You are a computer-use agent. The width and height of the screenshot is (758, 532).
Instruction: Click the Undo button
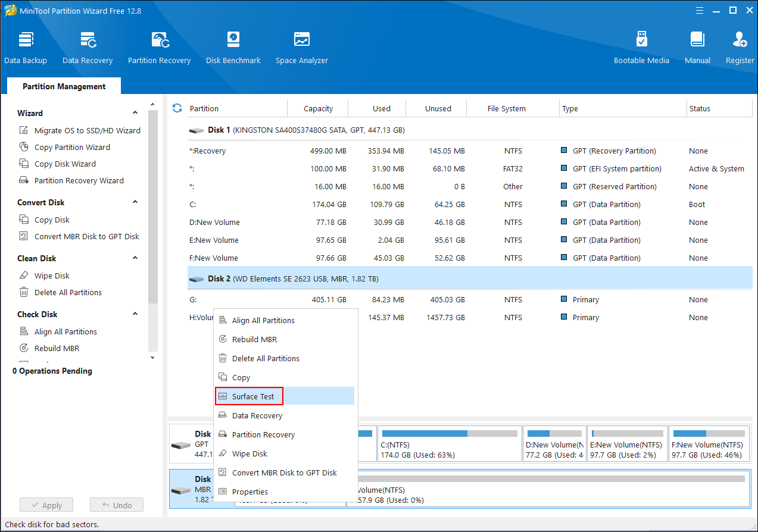coord(117,505)
